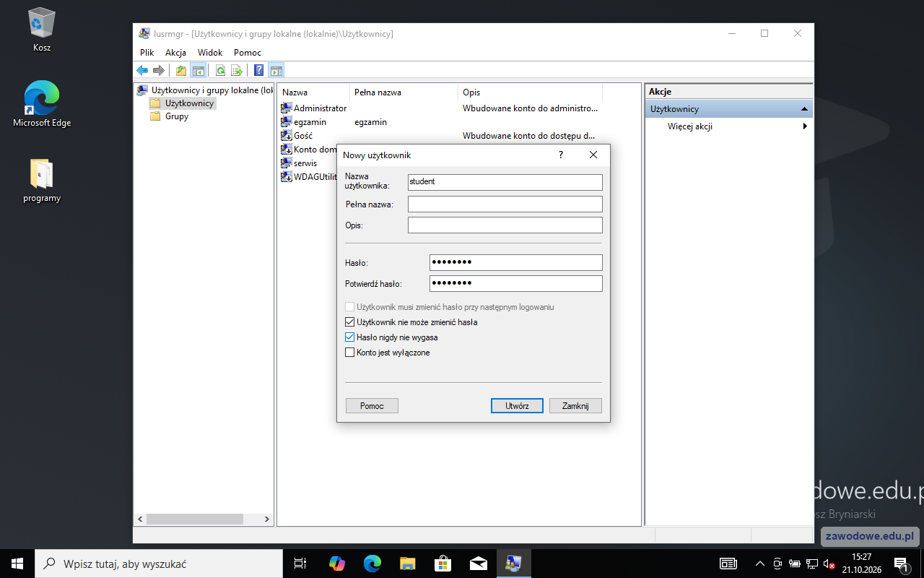The width and height of the screenshot is (924, 578).
Task: Click the Windows Start button
Action: [x=17, y=564]
